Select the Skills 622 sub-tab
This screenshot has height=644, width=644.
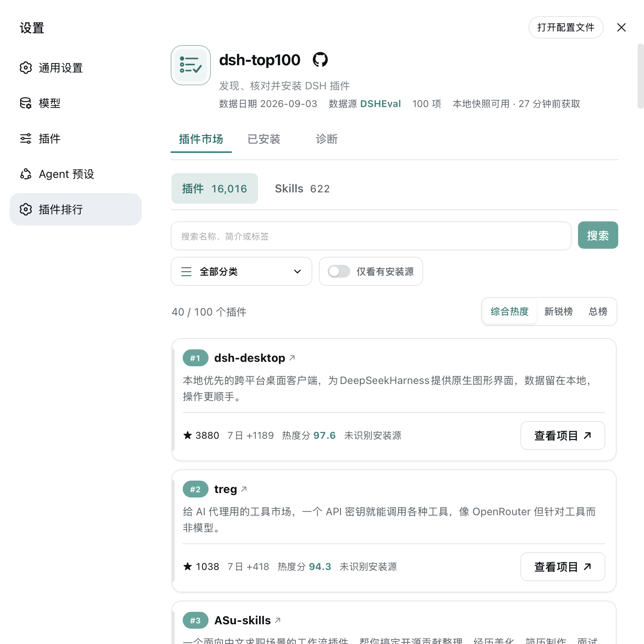(x=302, y=188)
